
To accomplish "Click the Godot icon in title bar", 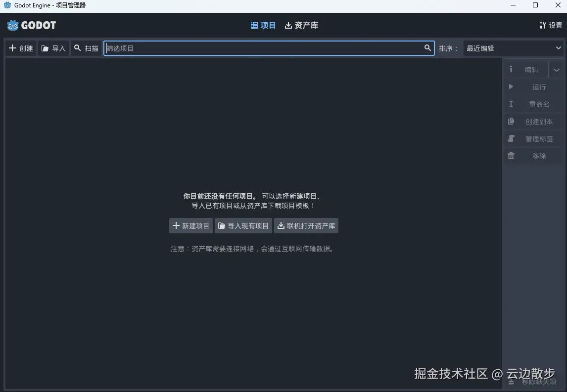I will 7,5.
